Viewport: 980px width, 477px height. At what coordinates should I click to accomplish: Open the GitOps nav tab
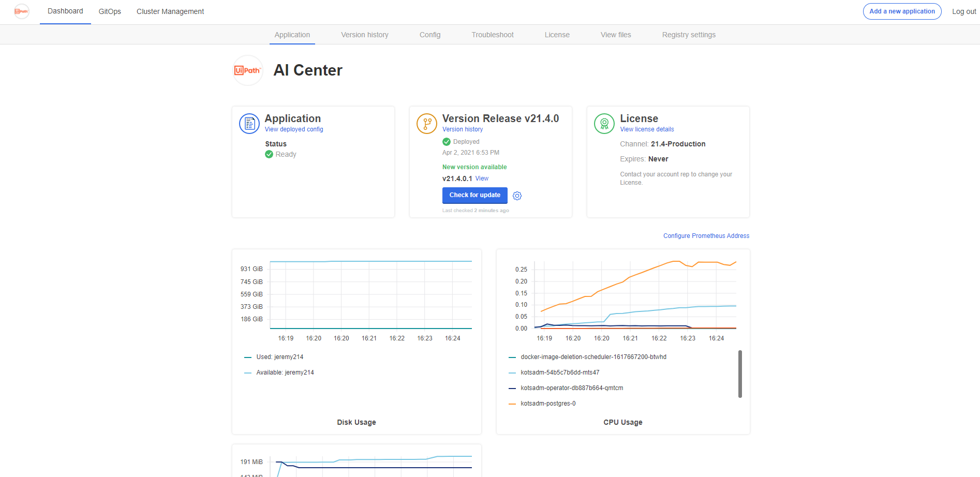110,11
